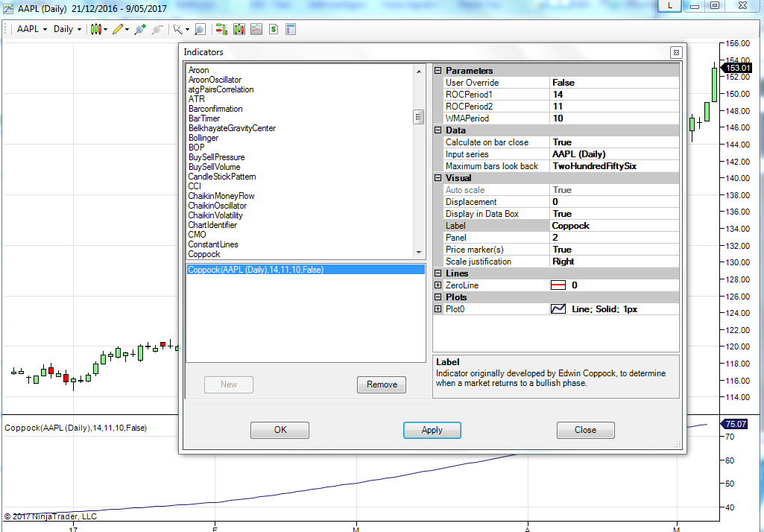Open the drawing tools dropdown arrow

(127, 30)
